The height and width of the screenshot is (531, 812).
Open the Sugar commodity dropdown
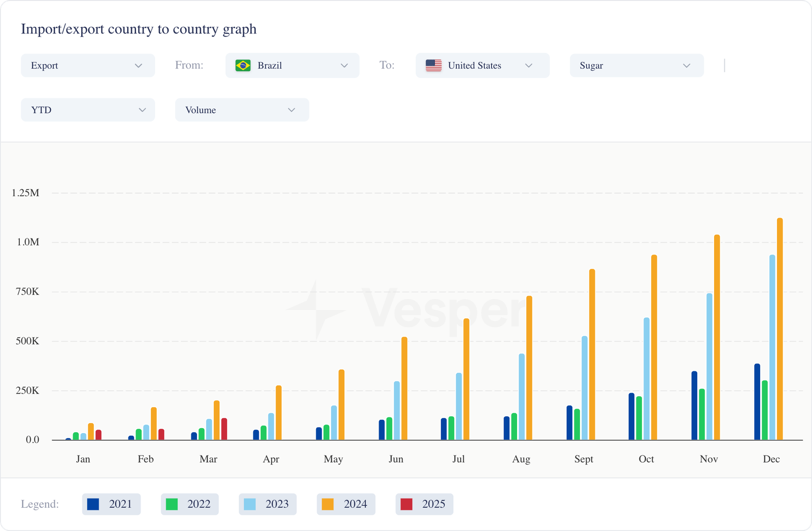pos(636,65)
